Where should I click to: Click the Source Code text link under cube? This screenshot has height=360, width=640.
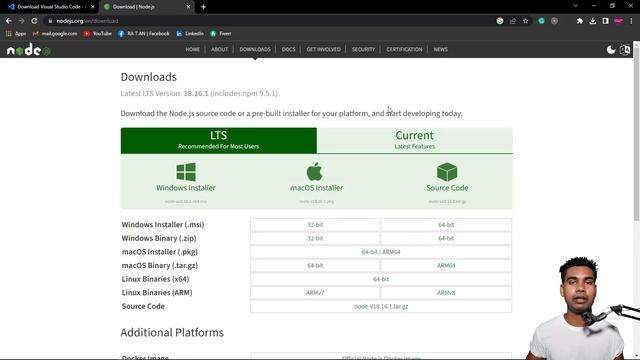tap(447, 188)
